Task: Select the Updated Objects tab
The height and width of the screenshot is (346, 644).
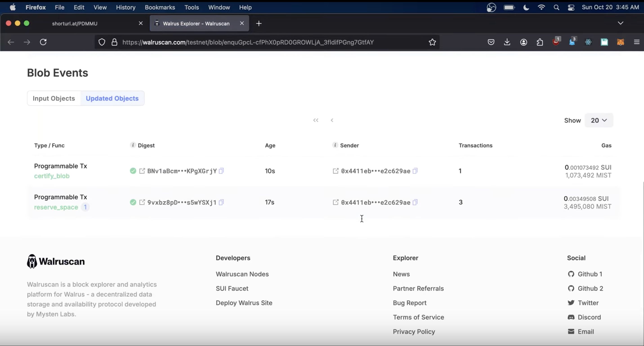Action: (x=112, y=98)
